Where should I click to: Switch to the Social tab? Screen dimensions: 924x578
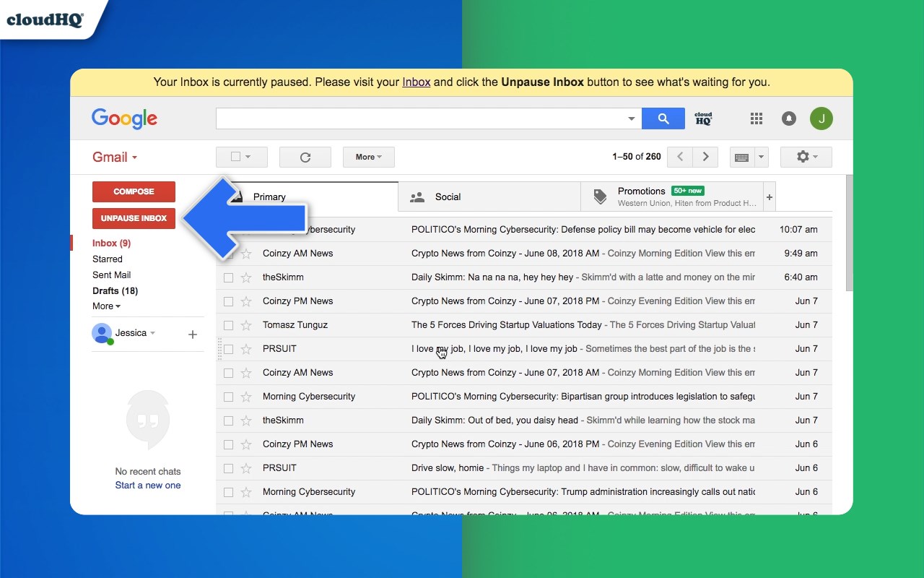tap(489, 197)
